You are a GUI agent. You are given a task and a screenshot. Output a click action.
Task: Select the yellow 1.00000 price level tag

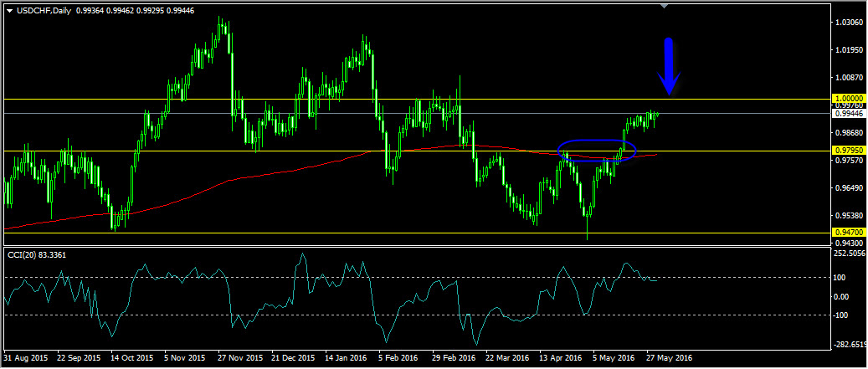pos(848,99)
